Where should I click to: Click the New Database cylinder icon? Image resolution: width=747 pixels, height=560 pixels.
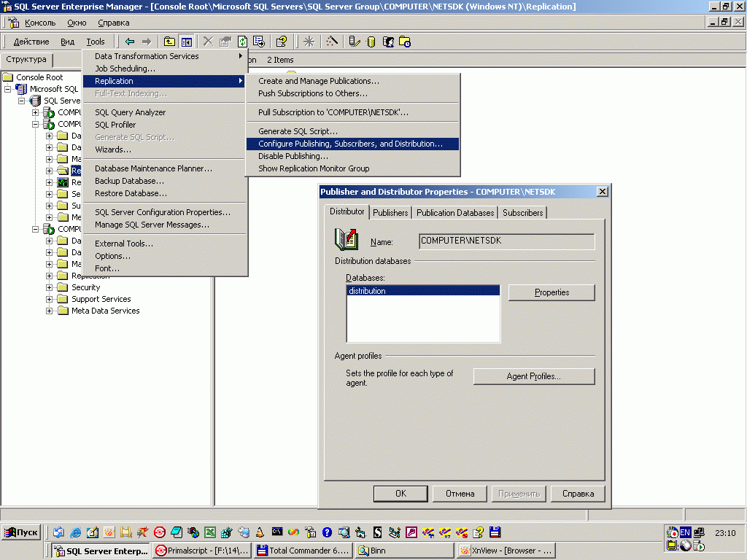371,42
